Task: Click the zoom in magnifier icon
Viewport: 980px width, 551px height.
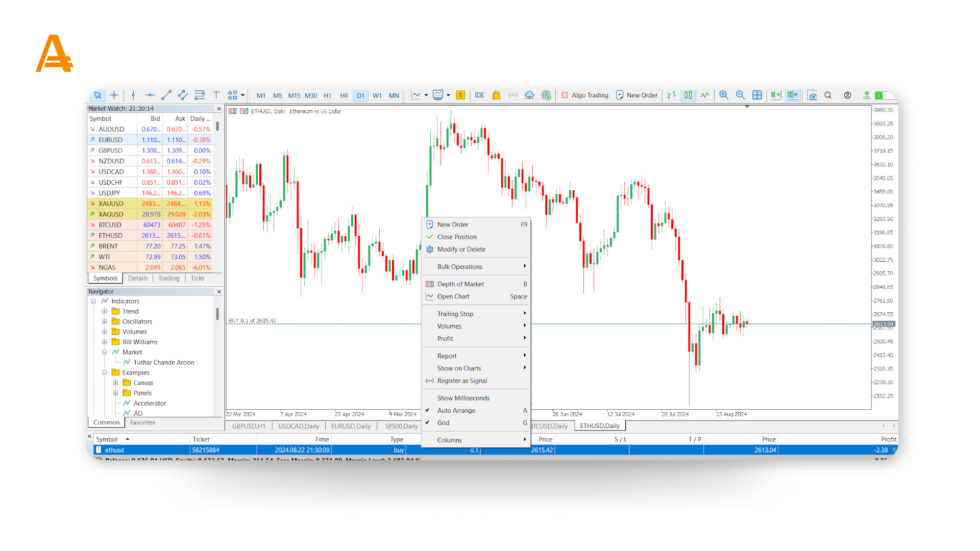Action: [x=724, y=95]
